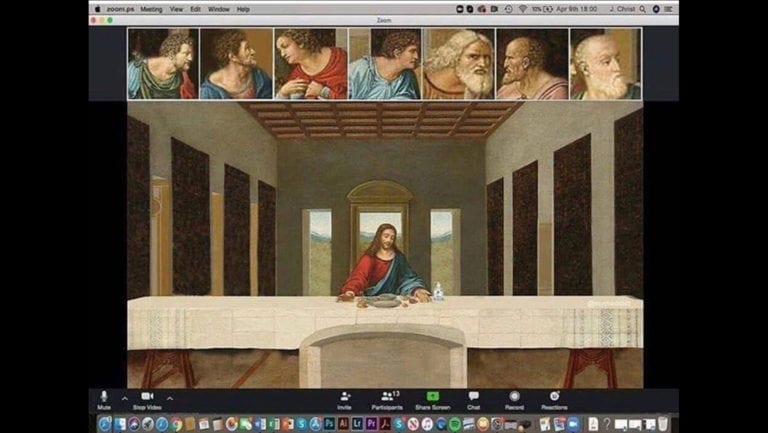Open the Apple menu

(x=97, y=9)
